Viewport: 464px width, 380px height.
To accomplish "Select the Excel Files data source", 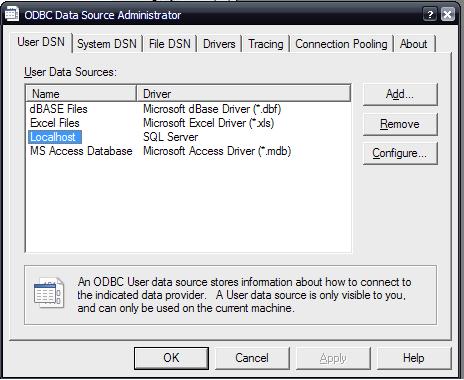I will pyautogui.click(x=55, y=123).
